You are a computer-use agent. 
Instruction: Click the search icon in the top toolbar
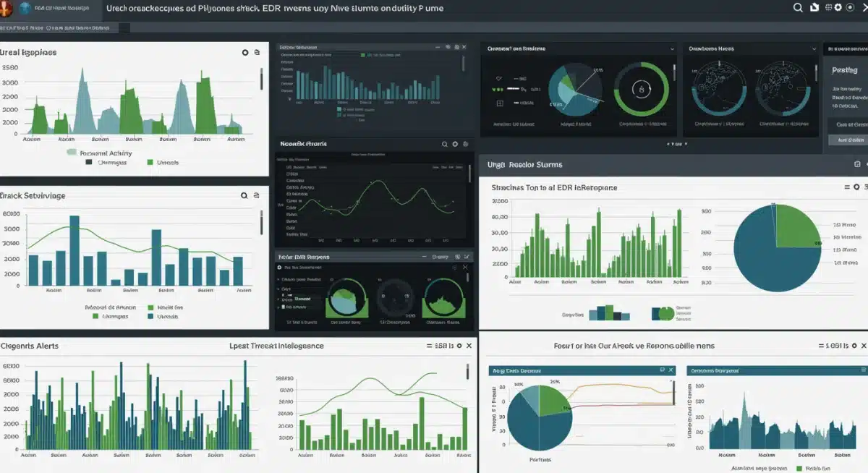click(798, 7)
